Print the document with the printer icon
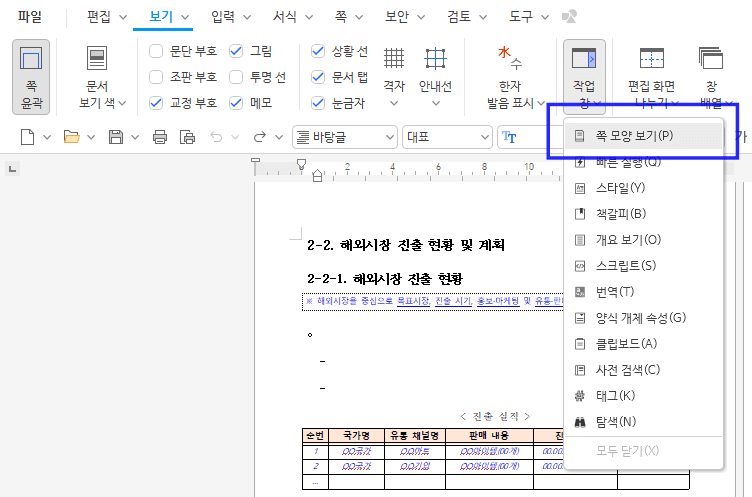This screenshot has width=752, height=497. (x=160, y=137)
